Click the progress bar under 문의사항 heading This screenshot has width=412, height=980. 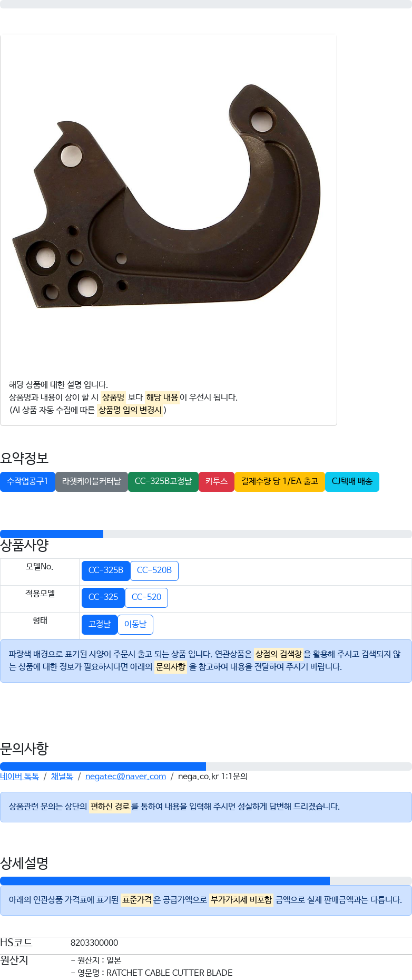point(206,766)
